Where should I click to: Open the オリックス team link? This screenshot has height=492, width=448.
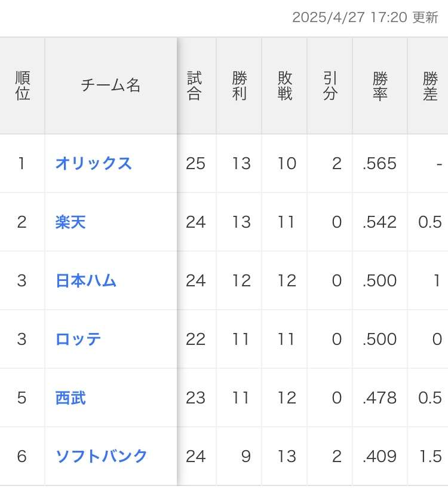pyautogui.click(x=93, y=163)
